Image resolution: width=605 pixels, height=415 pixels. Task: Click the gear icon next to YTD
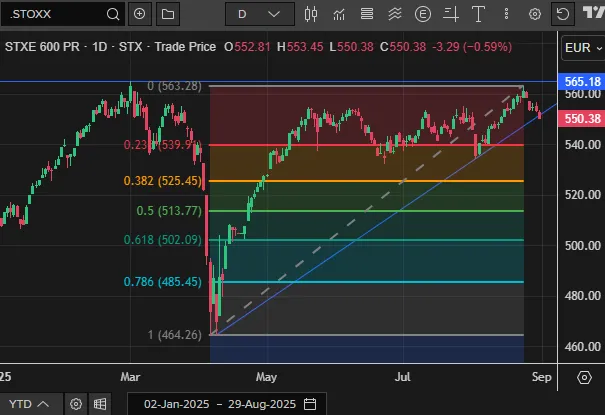[x=76, y=404]
